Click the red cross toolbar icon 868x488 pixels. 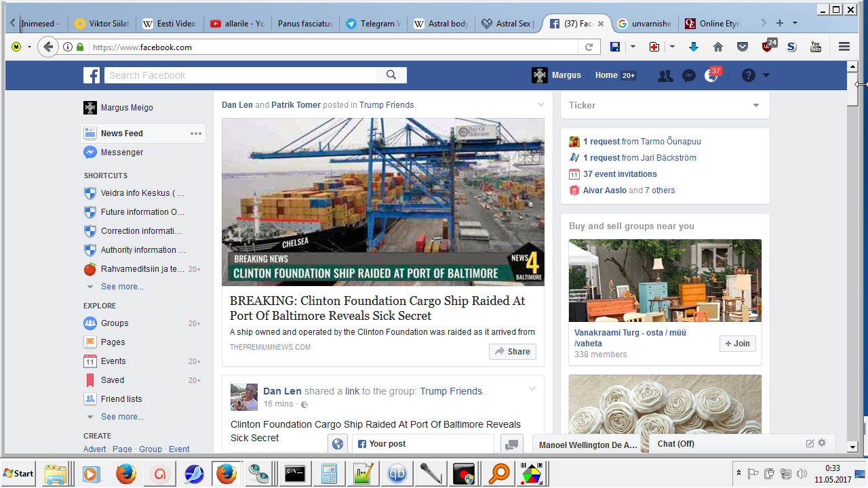[x=654, y=47]
